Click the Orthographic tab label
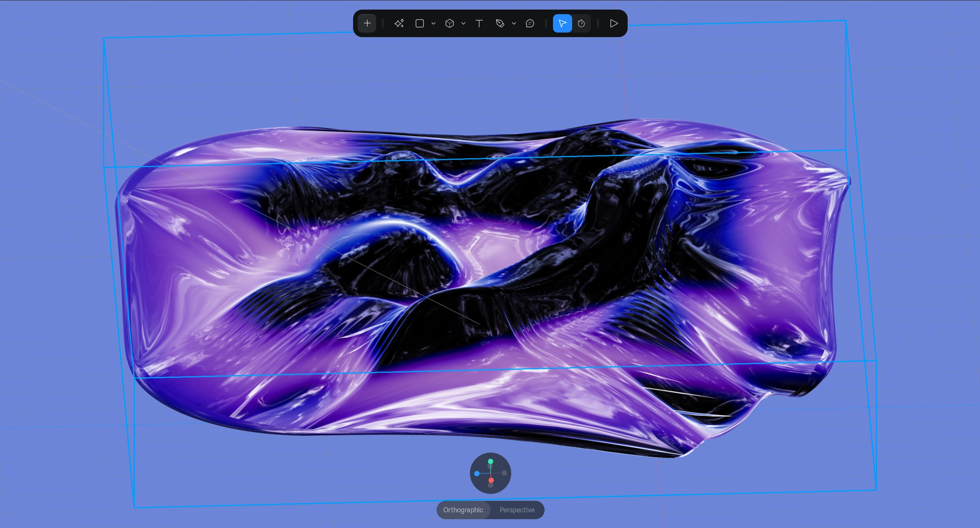This screenshot has height=528, width=980. [x=463, y=510]
